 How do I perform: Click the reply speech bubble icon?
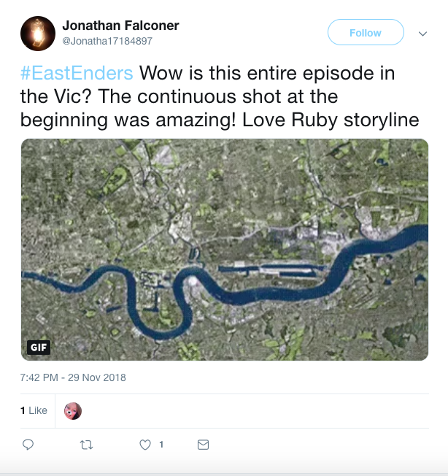(28, 445)
